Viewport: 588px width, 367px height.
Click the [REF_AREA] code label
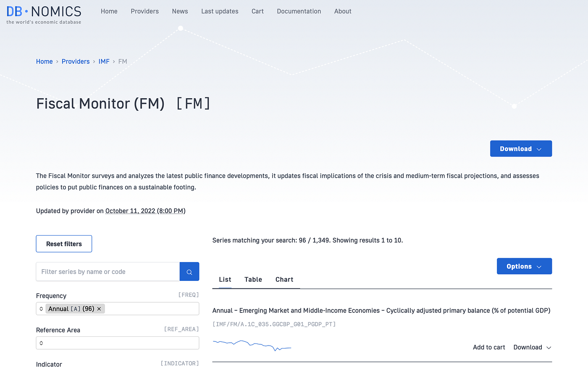181,329
